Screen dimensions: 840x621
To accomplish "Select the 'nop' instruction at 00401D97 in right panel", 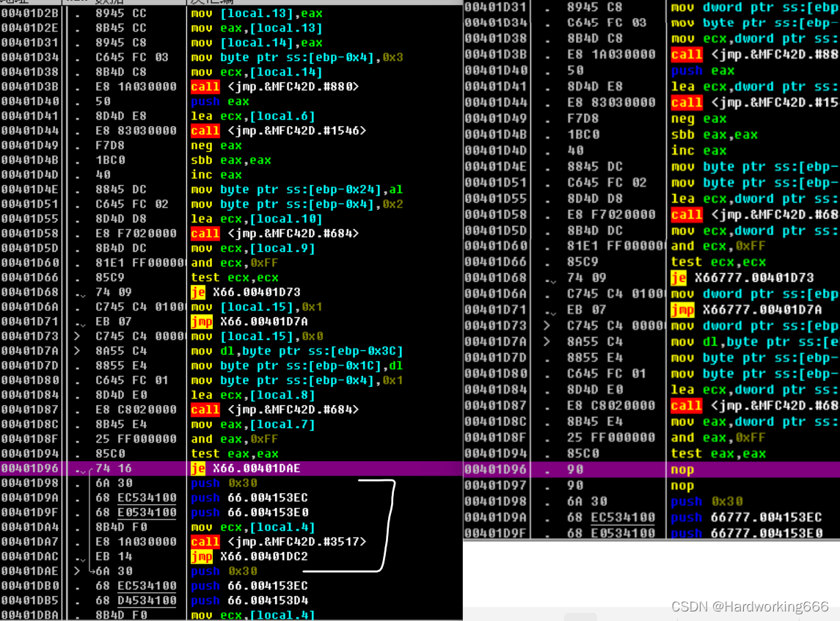I will click(x=682, y=486).
